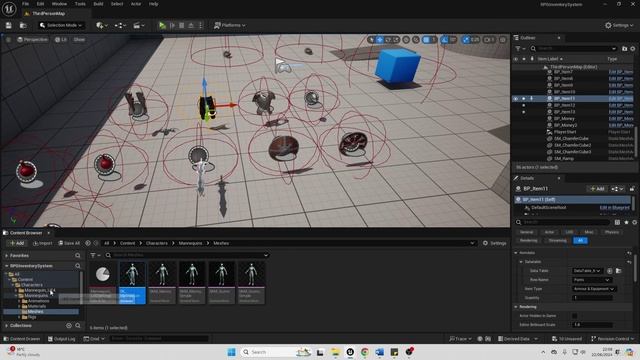Viewport: 640px width, 360px height.
Task: Click the Play in editor button
Action: 162,25
